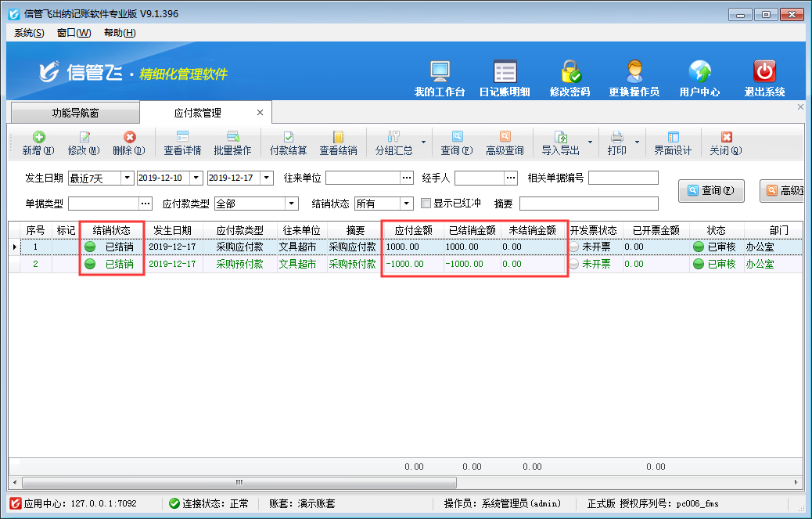Click the 摘要 text input field

pos(588,204)
